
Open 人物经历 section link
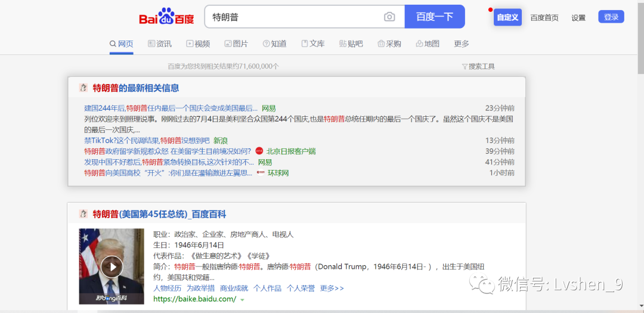pos(167,289)
